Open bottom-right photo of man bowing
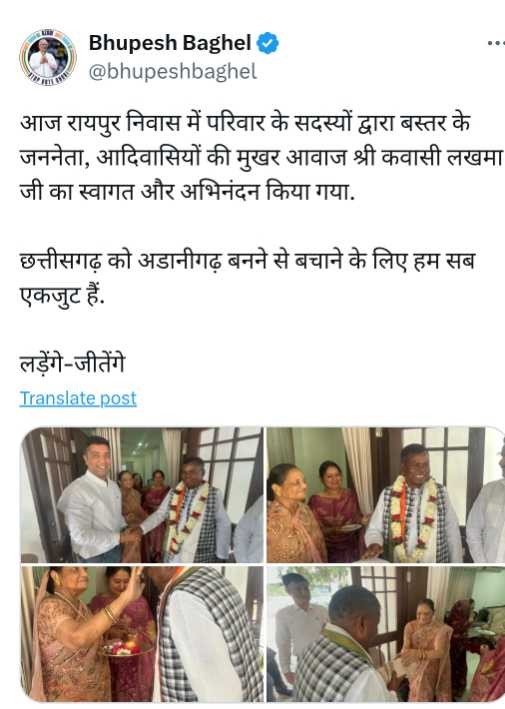The width and height of the screenshot is (505, 709). coord(386,634)
